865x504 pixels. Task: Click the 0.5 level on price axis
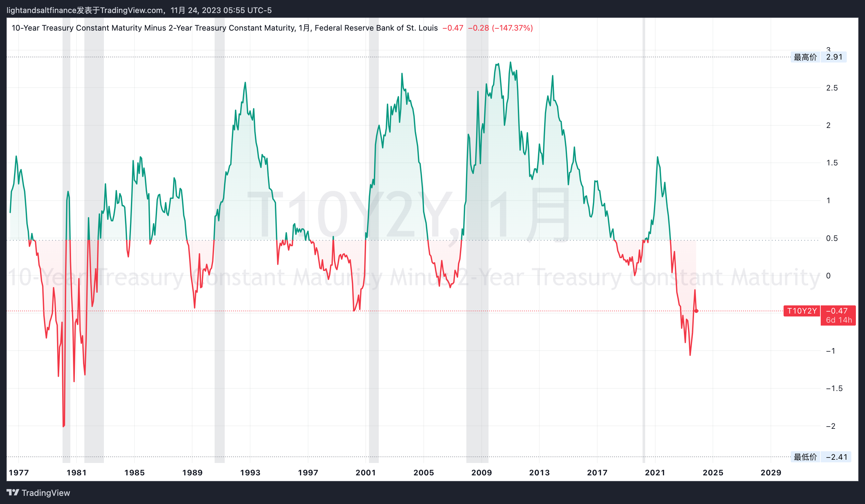(832, 238)
